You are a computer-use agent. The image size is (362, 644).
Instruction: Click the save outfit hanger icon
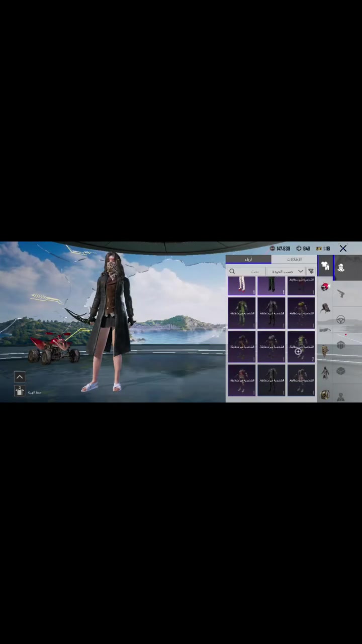20,390
